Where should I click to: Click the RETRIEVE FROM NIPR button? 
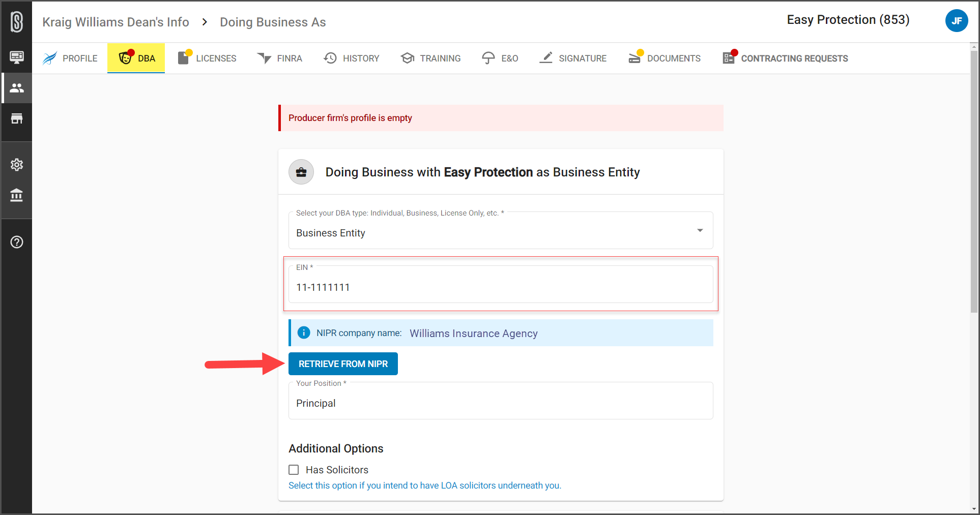pos(343,364)
